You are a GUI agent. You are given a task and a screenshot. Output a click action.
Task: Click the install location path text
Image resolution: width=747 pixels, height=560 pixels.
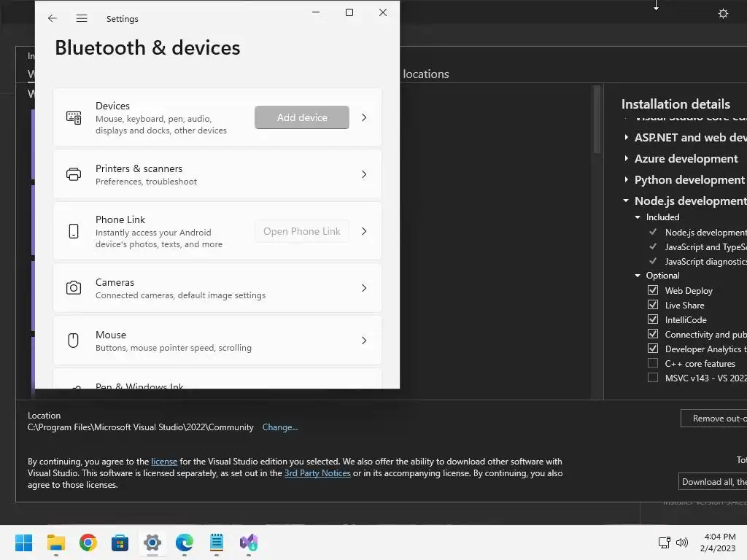click(141, 427)
